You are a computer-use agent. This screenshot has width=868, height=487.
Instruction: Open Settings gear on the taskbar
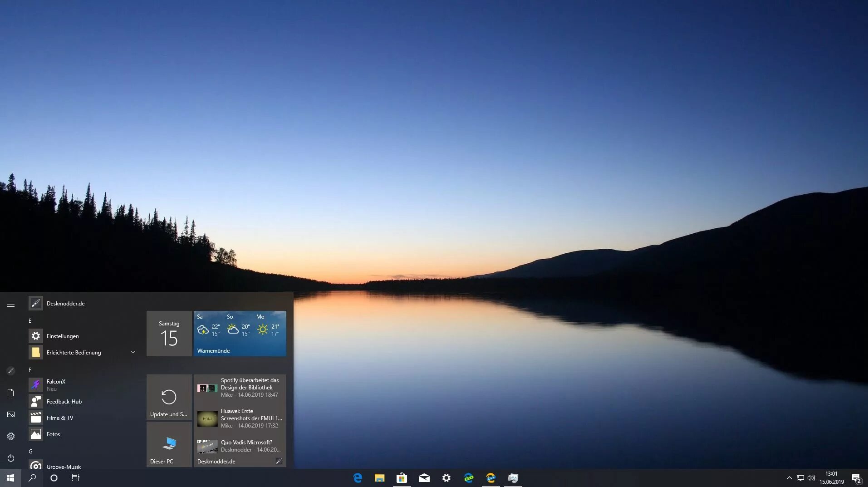(x=446, y=478)
